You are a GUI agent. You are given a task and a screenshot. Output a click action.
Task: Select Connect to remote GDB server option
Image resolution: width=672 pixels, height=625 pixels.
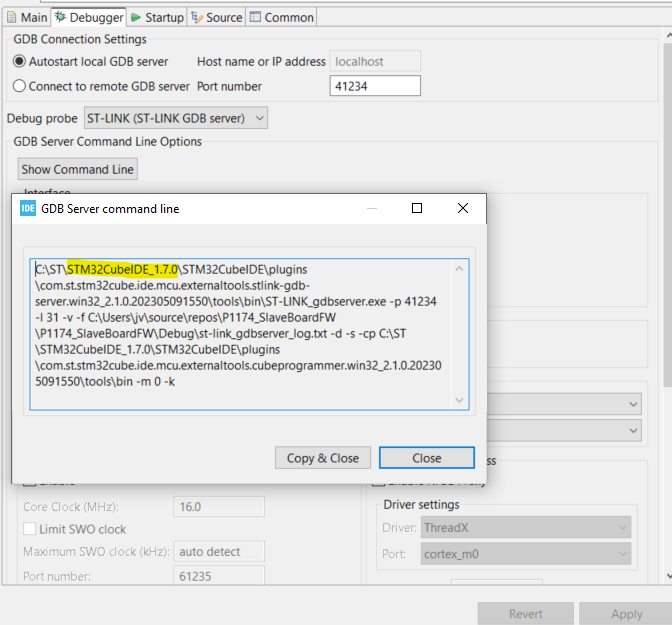[x=19, y=86]
